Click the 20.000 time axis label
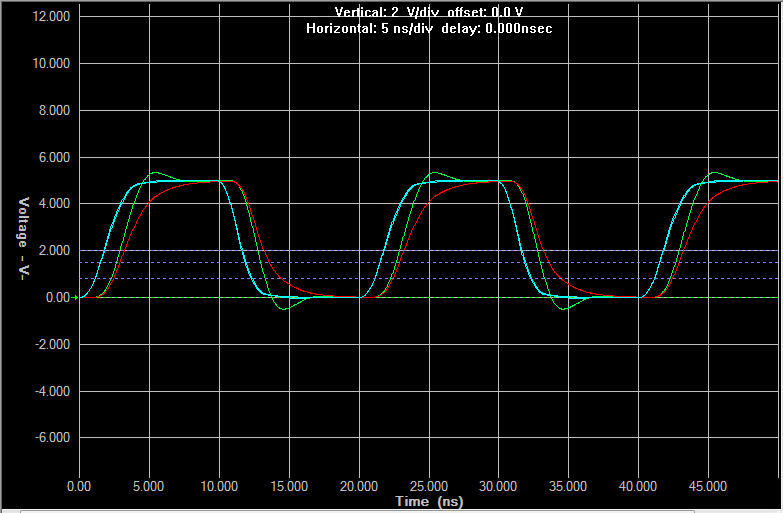 [x=359, y=486]
